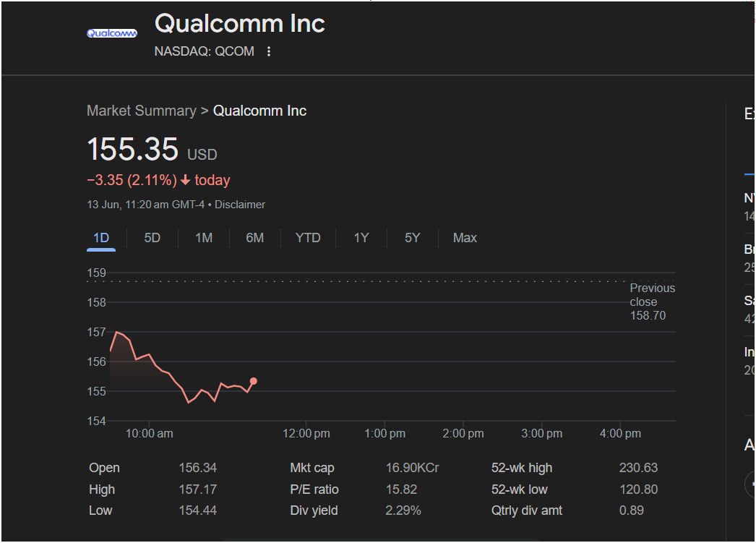Image resolution: width=756 pixels, height=543 pixels.
Task: Click the red down arrow next to today
Action: pos(186,180)
